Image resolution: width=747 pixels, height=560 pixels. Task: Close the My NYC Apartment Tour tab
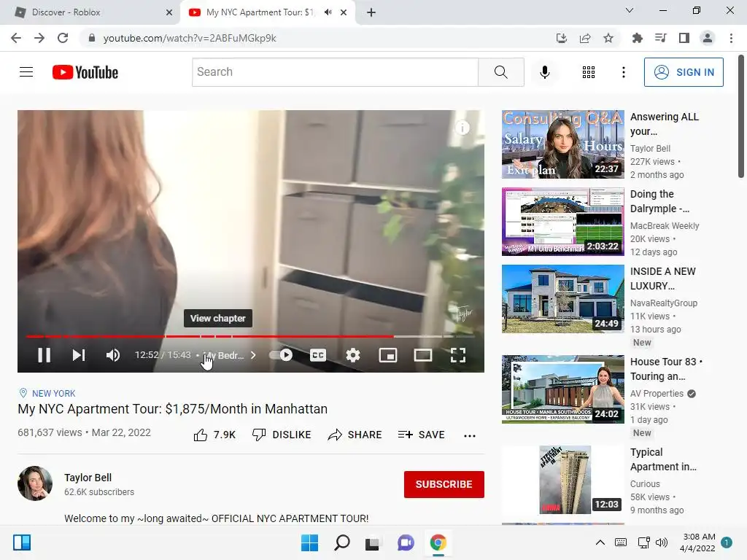[x=344, y=12]
